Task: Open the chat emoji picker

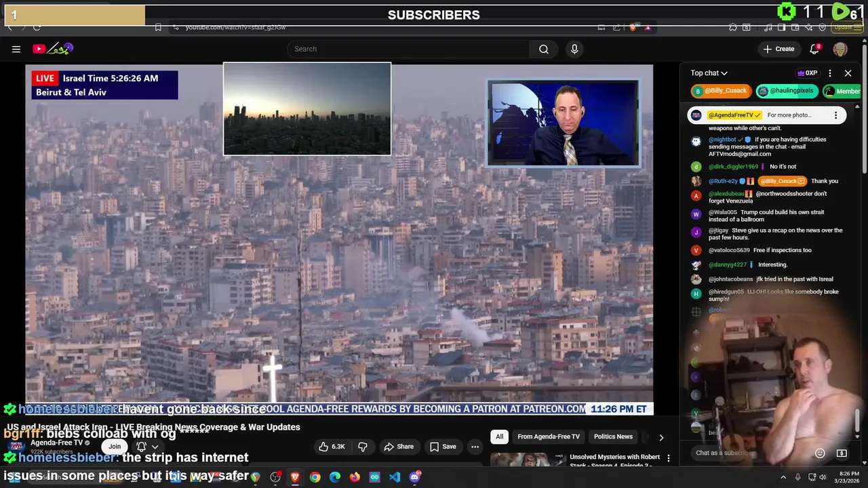Action: point(820,453)
